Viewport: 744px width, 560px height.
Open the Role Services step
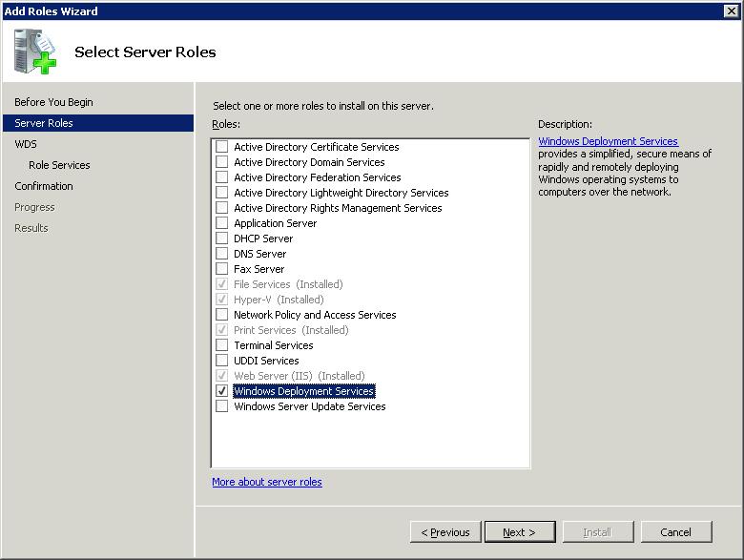point(59,165)
